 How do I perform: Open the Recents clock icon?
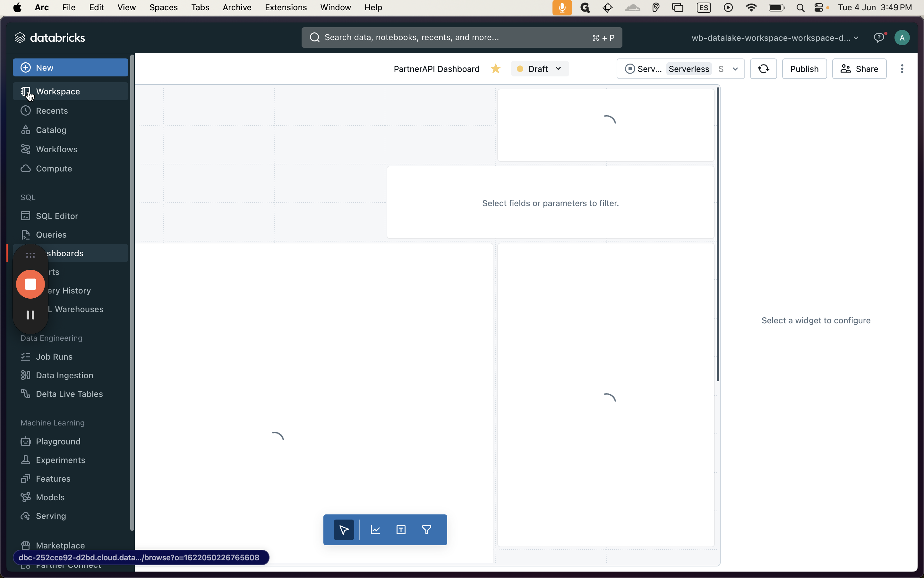(x=26, y=111)
